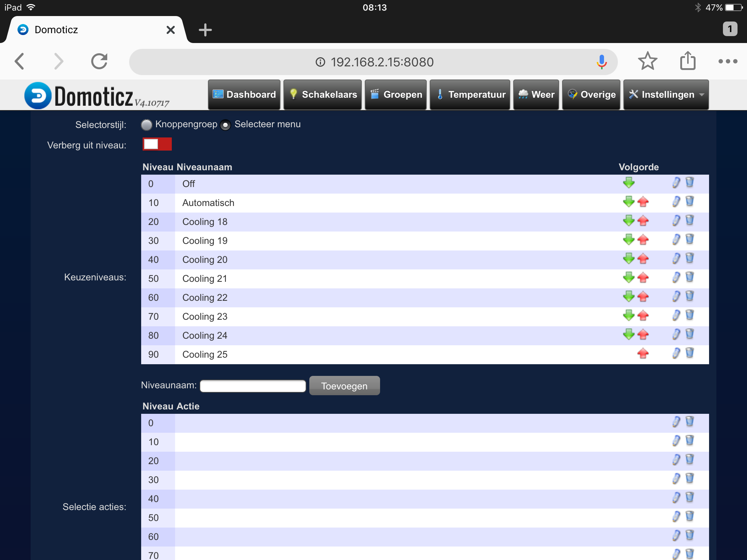Open the Dashboard page
747x560 pixels.
244,95
